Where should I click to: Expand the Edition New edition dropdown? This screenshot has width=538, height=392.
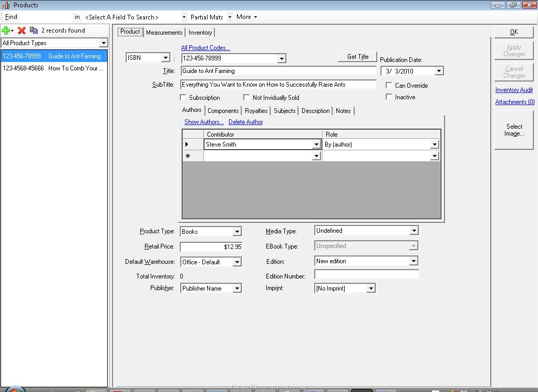(414, 261)
